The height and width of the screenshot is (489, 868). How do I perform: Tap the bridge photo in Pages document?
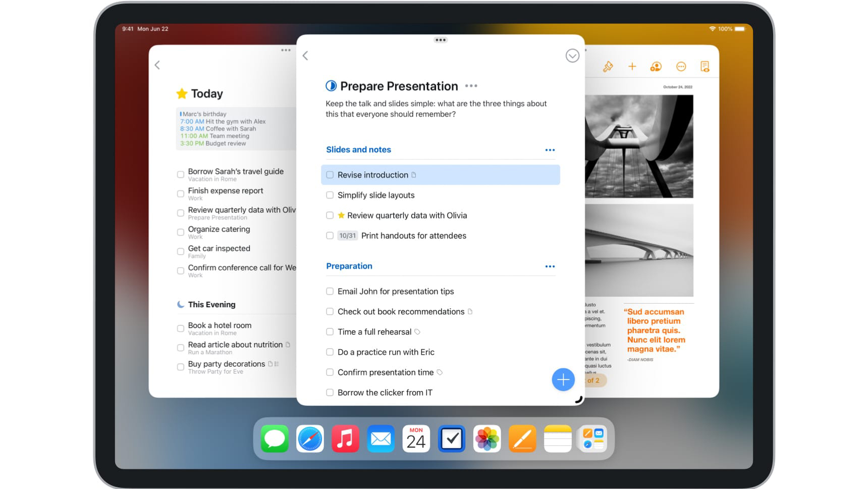tap(639, 251)
